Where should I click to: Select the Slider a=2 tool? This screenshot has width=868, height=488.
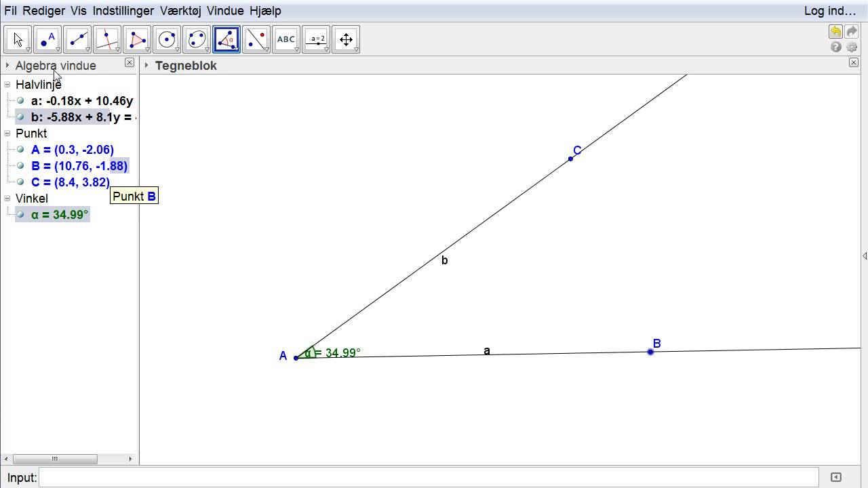coord(316,39)
